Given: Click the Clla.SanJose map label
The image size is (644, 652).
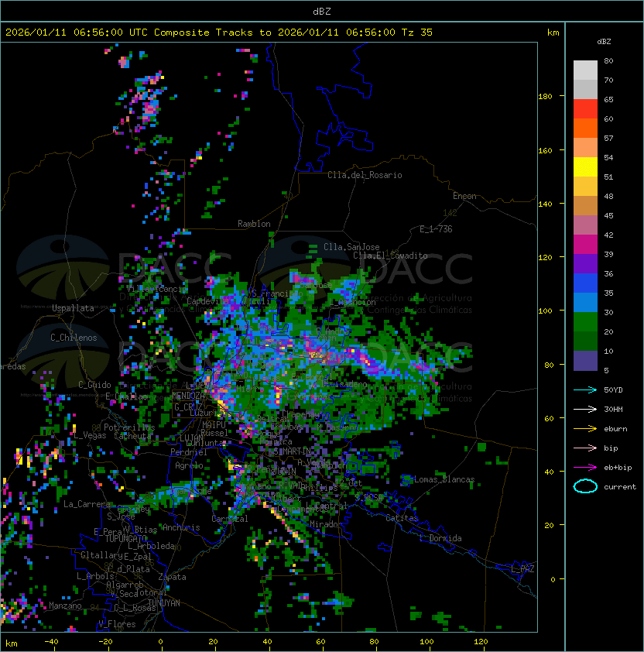Looking at the screenshot, I should click(351, 247).
